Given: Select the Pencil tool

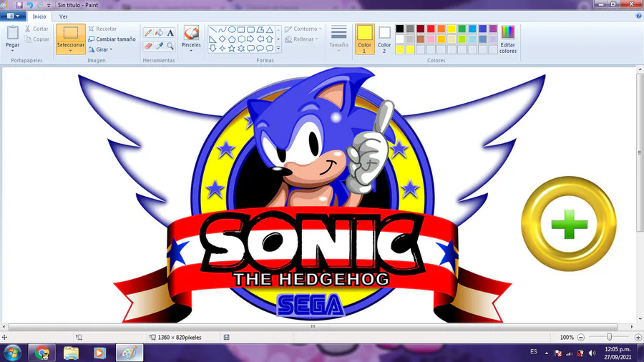Looking at the screenshot, I should (148, 33).
